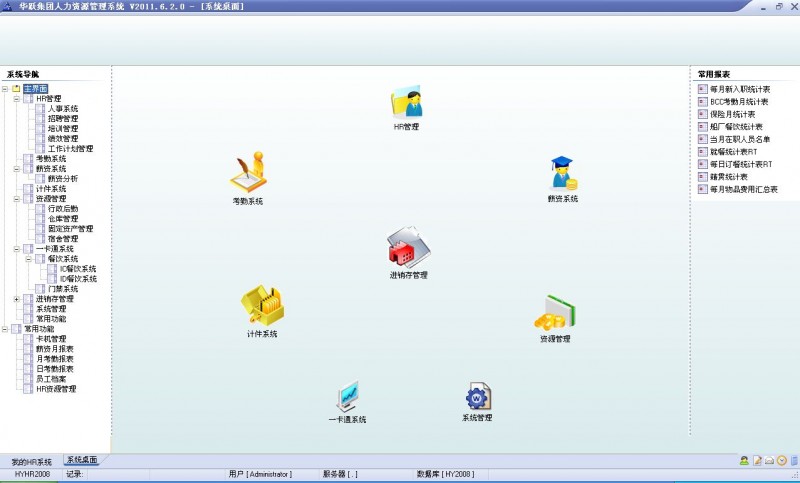800x483 pixels.
Task: Select the 系统桌面 tab
Action: click(82, 461)
